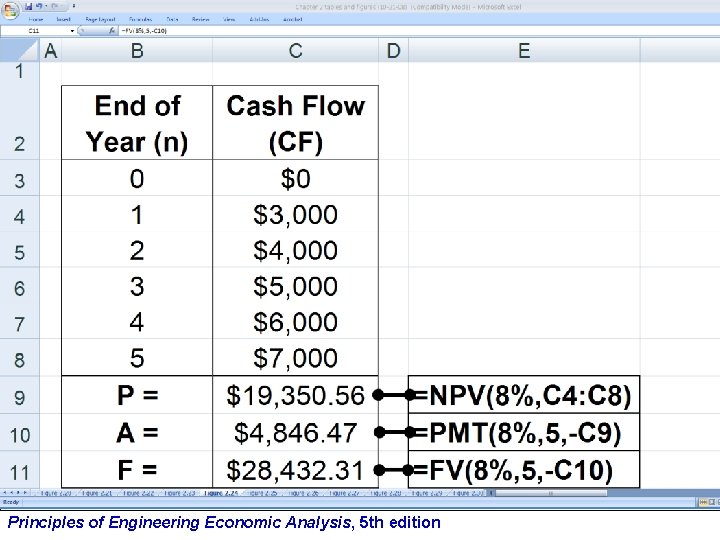Select row 2 header
720x540 pixels.
click(x=20, y=122)
